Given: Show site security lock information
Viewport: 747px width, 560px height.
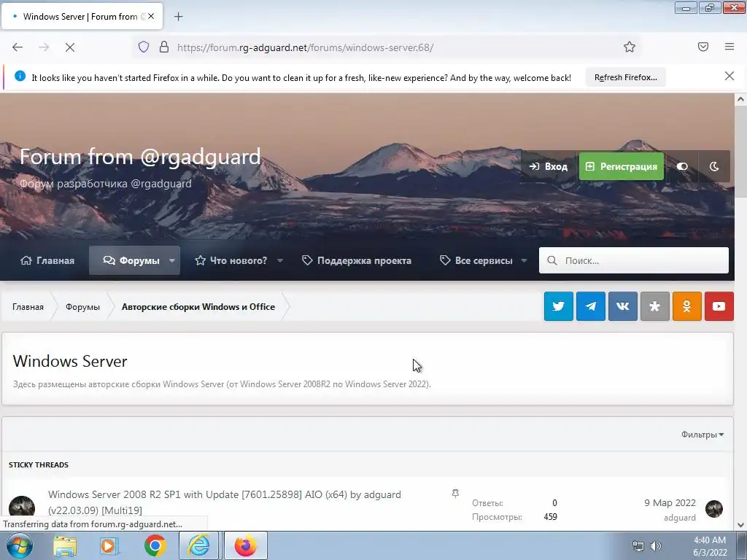Looking at the screenshot, I should tap(164, 47).
